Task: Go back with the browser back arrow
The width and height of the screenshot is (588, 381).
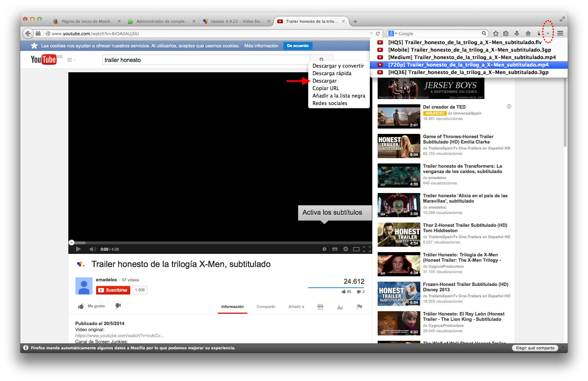Action: point(28,33)
